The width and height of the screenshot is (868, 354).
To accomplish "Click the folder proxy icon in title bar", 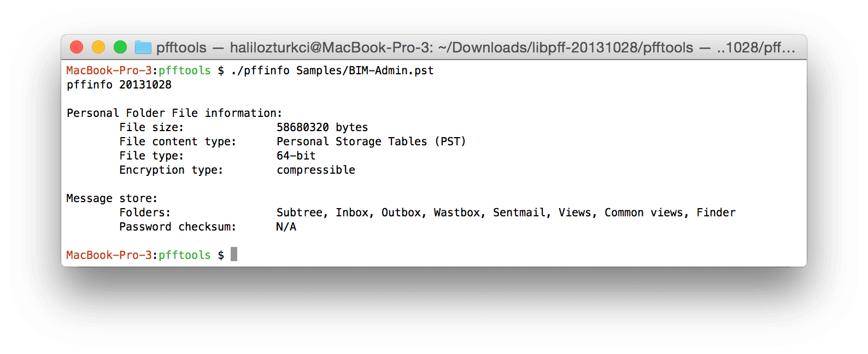I will (x=143, y=48).
